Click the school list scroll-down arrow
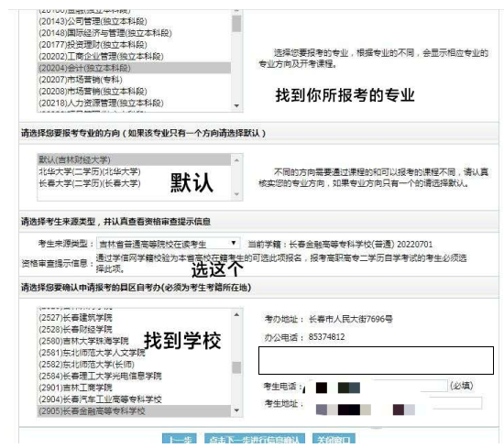 pyautogui.click(x=236, y=410)
